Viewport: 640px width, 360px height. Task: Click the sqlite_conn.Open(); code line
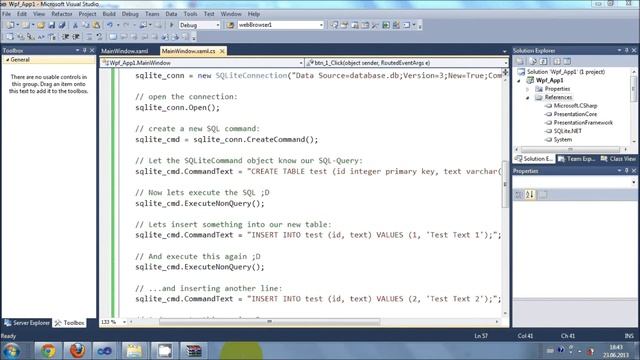[178, 108]
